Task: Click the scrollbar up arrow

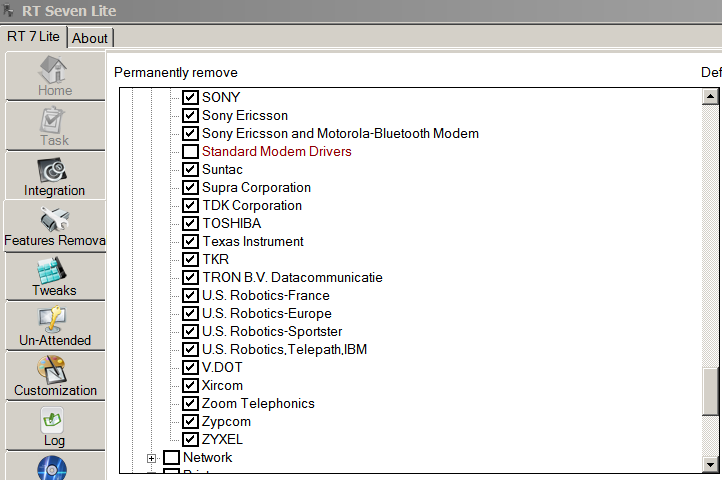Action: click(710, 96)
